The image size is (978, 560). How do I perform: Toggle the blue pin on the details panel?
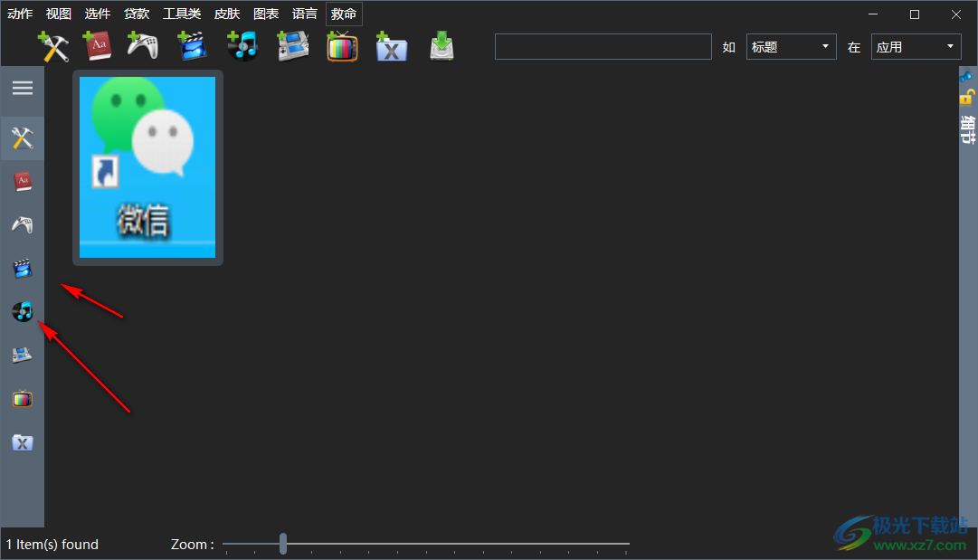click(x=967, y=78)
